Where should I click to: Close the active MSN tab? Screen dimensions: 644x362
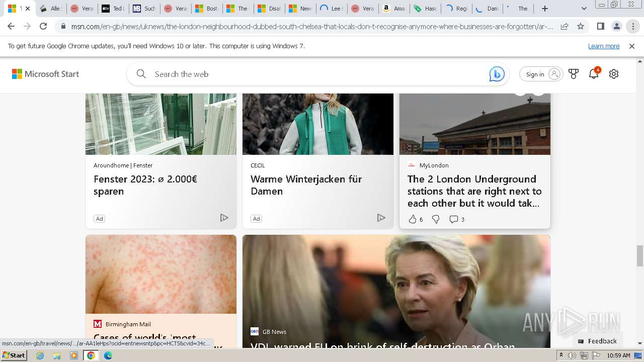(x=28, y=9)
